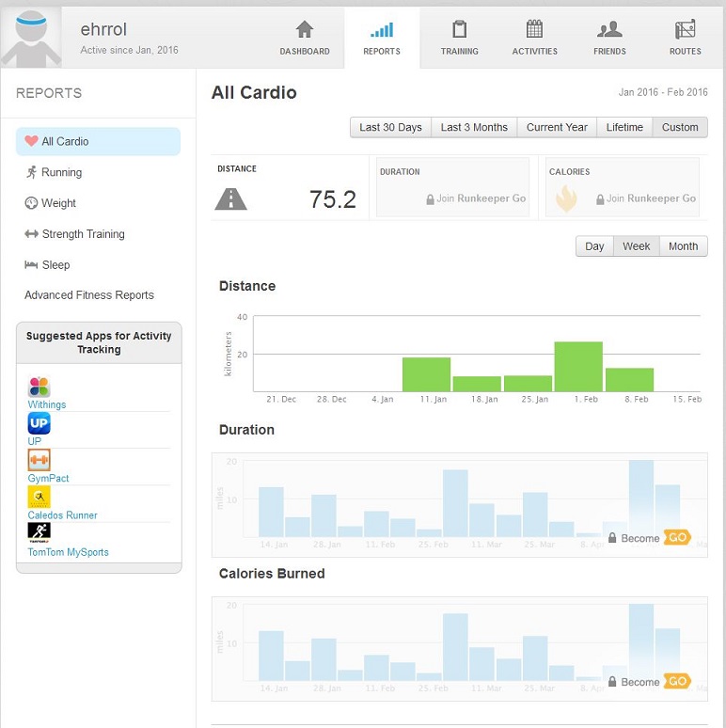Choose the Custom date range
The height and width of the screenshot is (728, 726).
[x=680, y=127]
